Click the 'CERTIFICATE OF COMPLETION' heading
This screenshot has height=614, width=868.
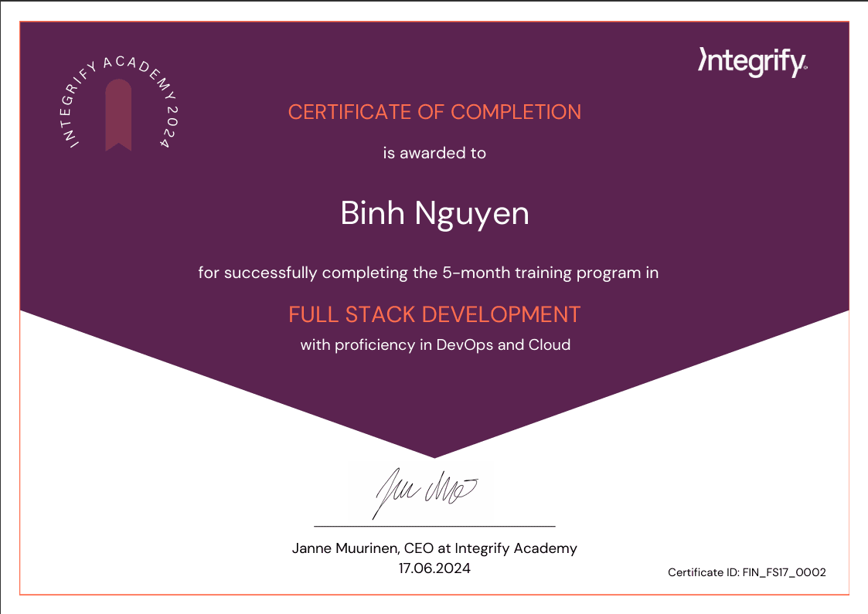click(x=434, y=112)
